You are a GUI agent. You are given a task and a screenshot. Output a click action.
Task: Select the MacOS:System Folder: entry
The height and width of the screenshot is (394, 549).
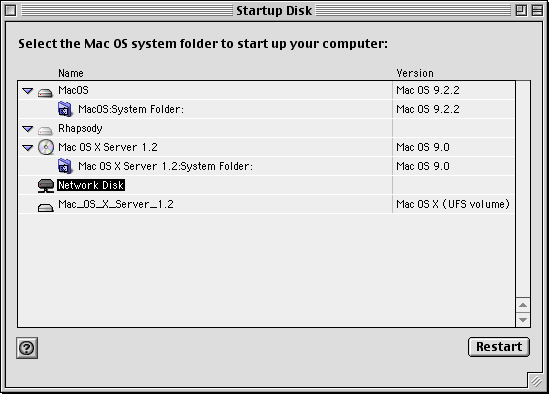point(131,109)
